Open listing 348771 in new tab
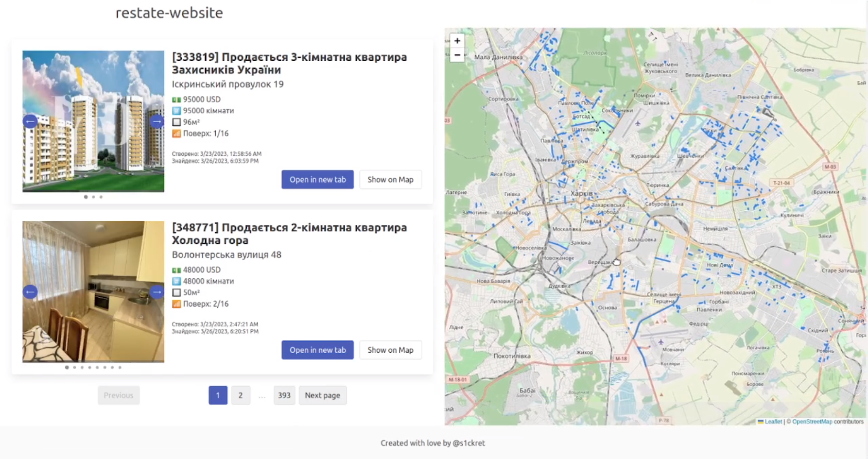 (317, 350)
